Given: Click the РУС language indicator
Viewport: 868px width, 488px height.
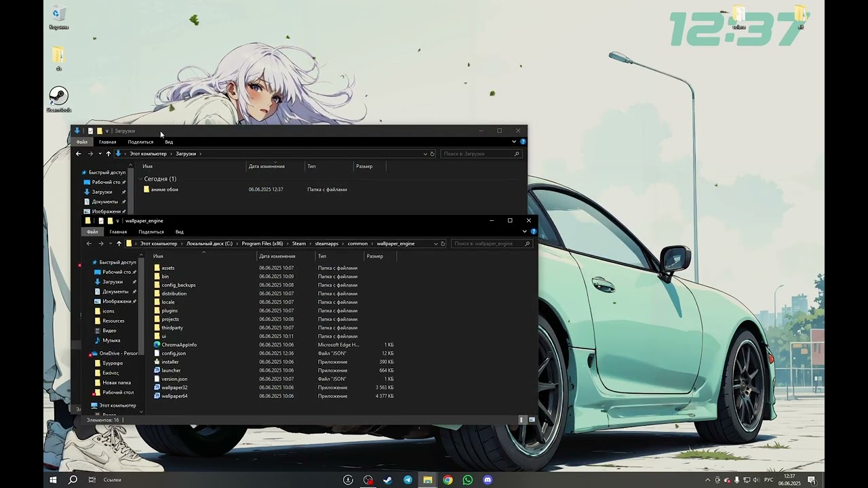Looking at the screenshot, I should 769,480.
